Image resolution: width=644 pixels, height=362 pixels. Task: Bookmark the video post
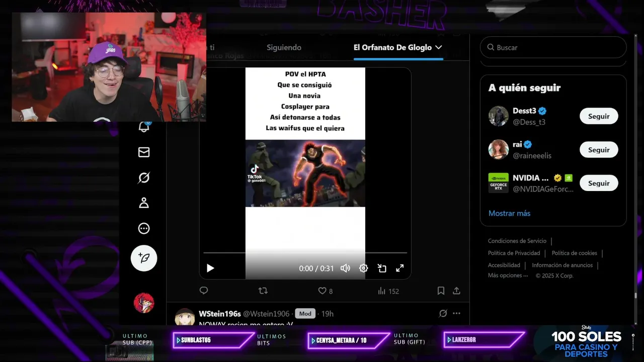click(x=441, y=291)
